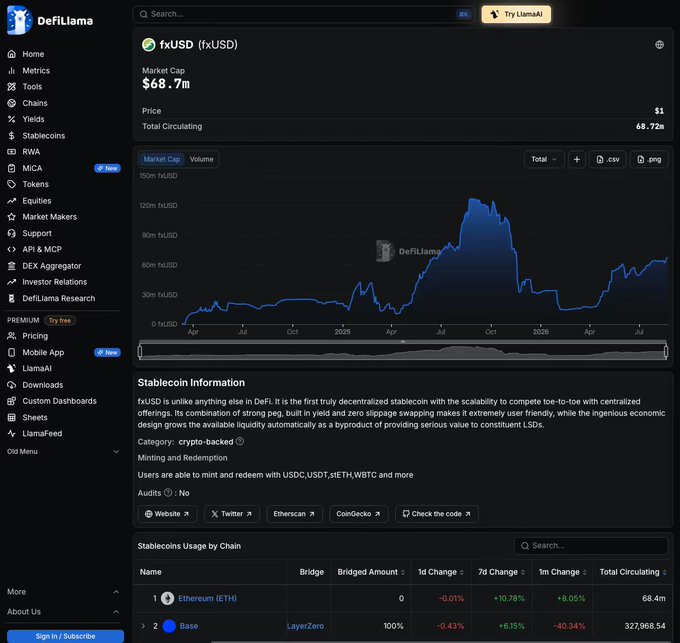Open Custom Dashboards entry
The height and width of the screenshot is (643, 680).
coord(59,401)
